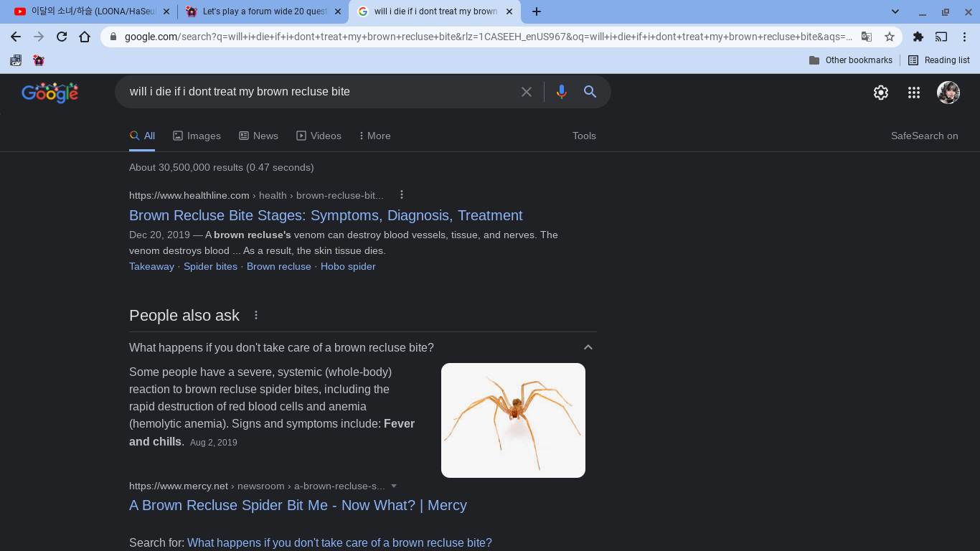This screenshot has height=551, width=980.
Task: Switch to Videos results tab
Action: click(x=319, y=136)
